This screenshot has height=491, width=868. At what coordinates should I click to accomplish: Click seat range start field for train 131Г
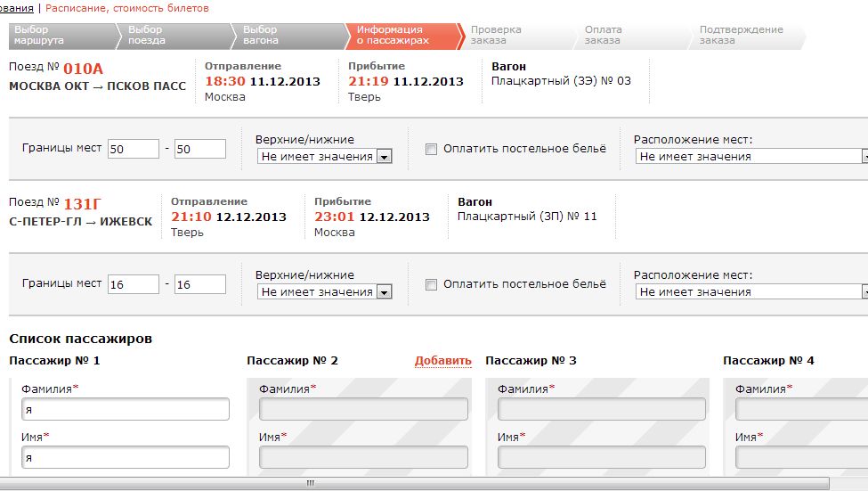click(x=133, y=284)
